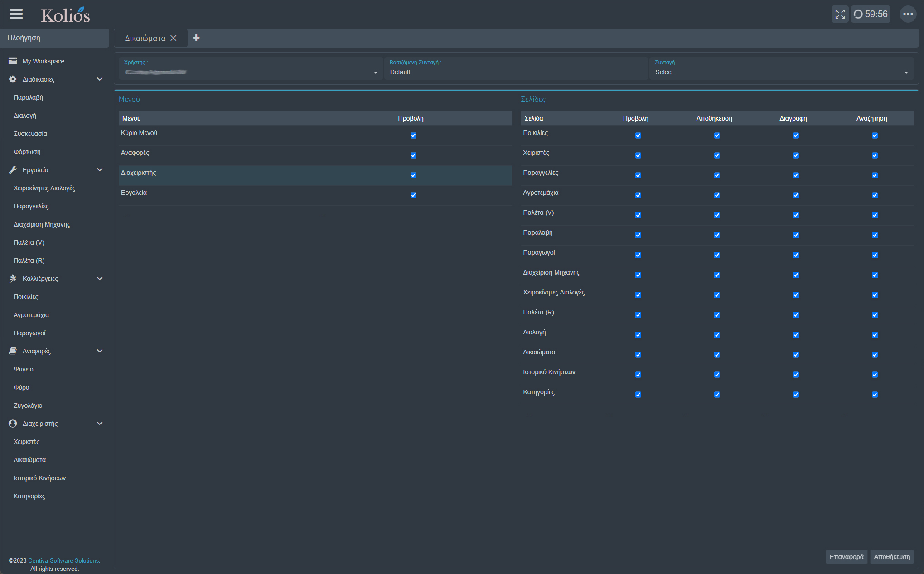The image size is (924, 574).
Task: Toggle Αποθήκευση for Παραλαβή page
Action: point(717,235)
